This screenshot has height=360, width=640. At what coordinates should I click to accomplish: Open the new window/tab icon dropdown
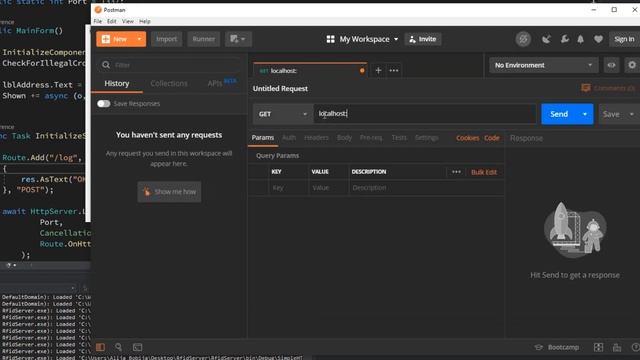tap(238, 39)
